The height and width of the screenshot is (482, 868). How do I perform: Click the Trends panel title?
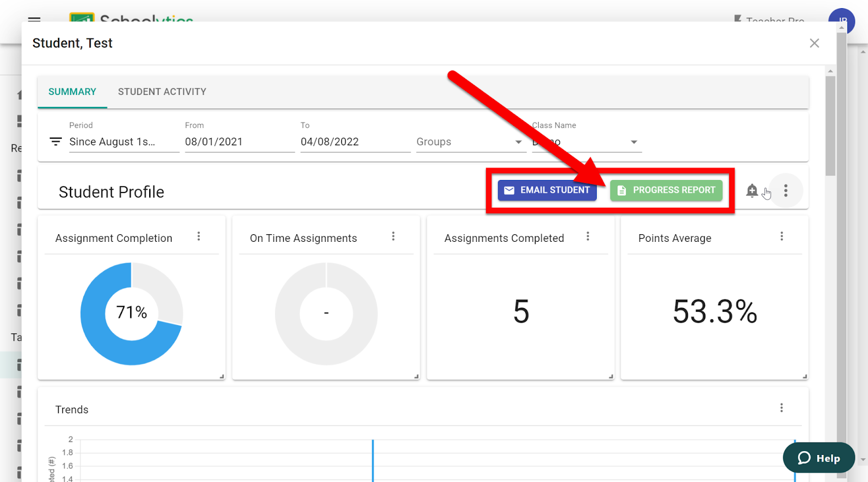pyautogui.click(x=72, y=410)
